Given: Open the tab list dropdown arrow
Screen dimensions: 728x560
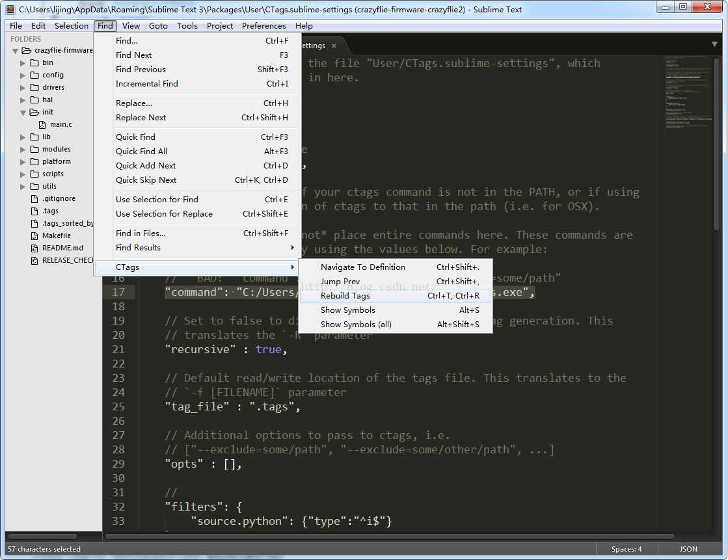Looking at the screenshot, I should pos(714,45).
